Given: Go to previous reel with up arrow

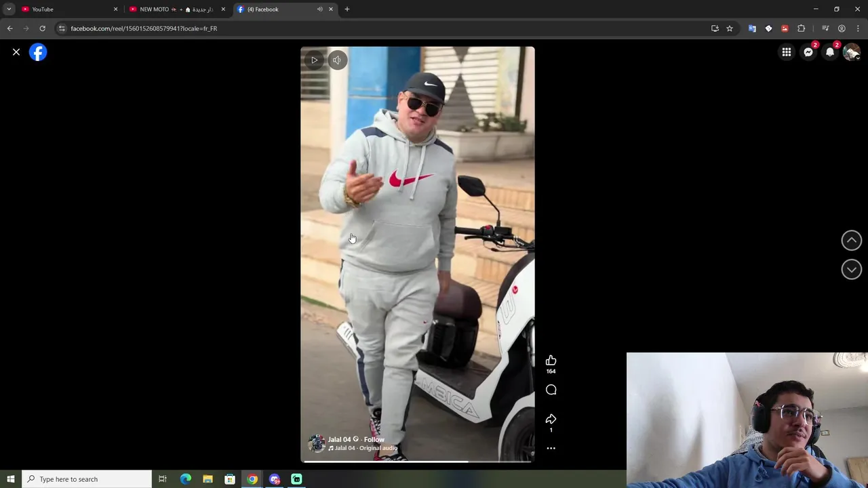Looking at the screenshot, I should (851, 240).
